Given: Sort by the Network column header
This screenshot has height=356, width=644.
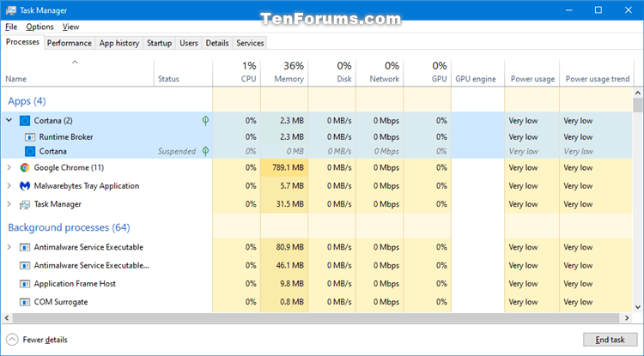Looking at the screenshot, I should tap(380, 73).
